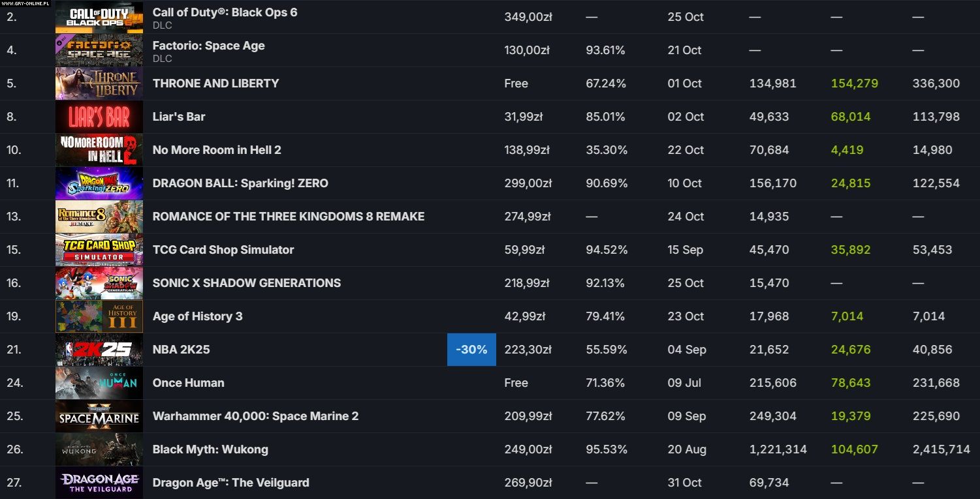Click the Black Myth: Wukong title
This screenshot has width=980, height=499.
(210, 449)
